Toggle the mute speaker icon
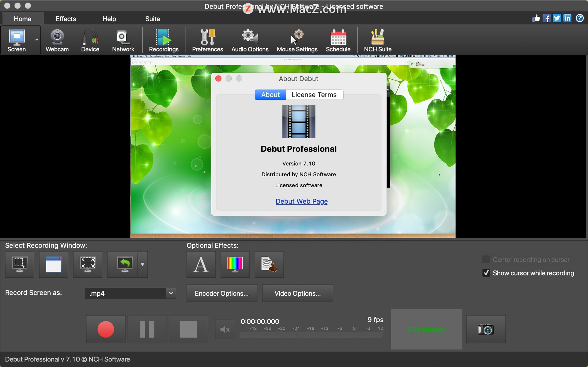 [x=225, y=329]
